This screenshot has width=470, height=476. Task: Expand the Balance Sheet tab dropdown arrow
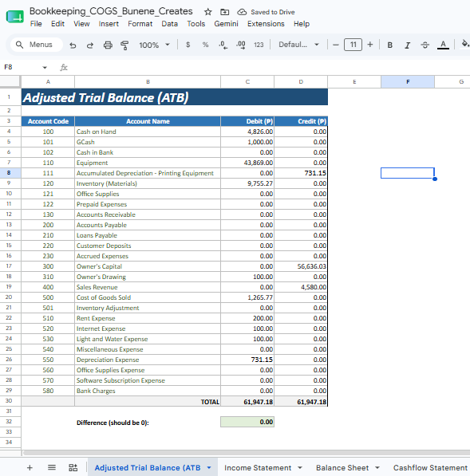[377, 468]
